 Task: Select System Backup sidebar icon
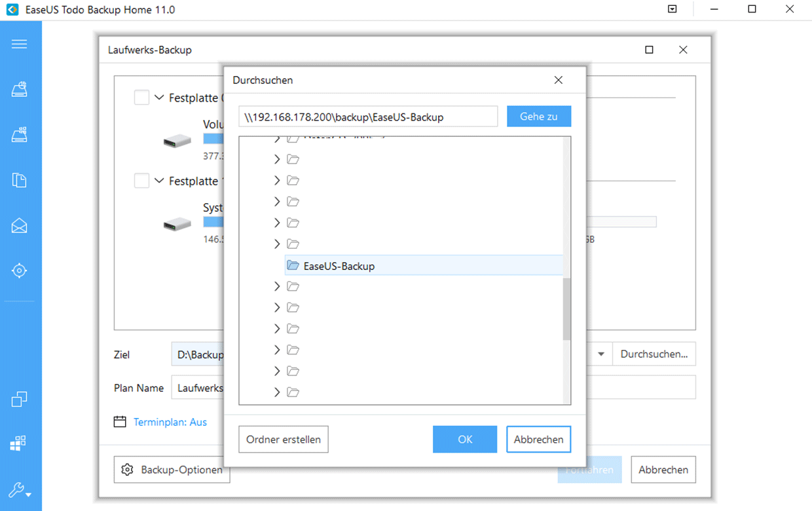(20, 134)
